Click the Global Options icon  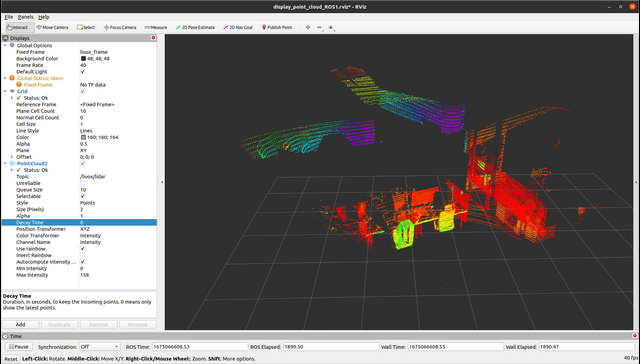pos(12,45)
